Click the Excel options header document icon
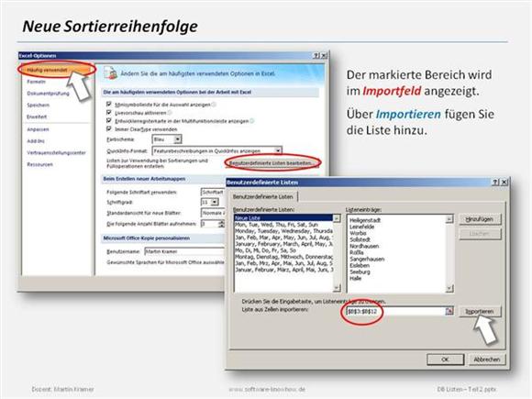532x399 pixels. [110, 72]
